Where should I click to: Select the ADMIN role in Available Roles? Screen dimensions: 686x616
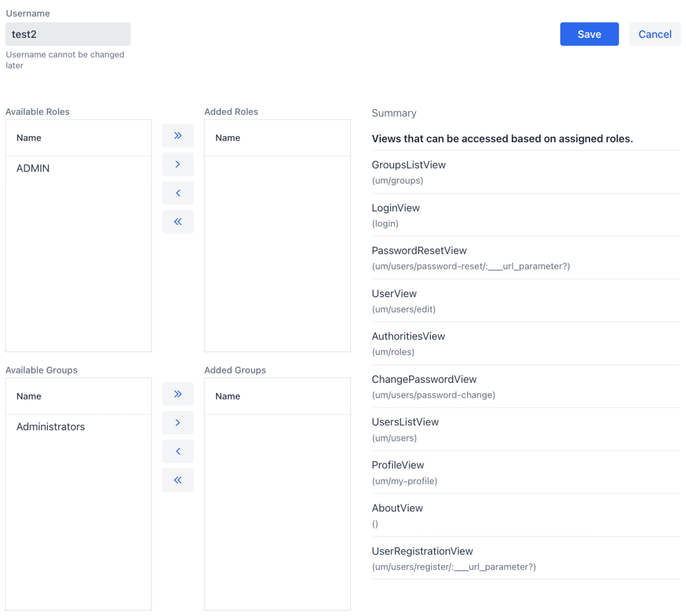click(33, 168)
